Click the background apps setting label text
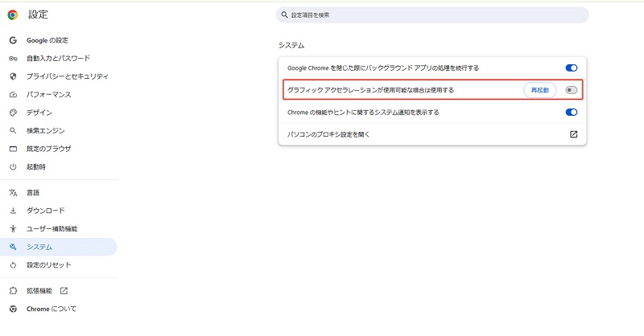 383,68
